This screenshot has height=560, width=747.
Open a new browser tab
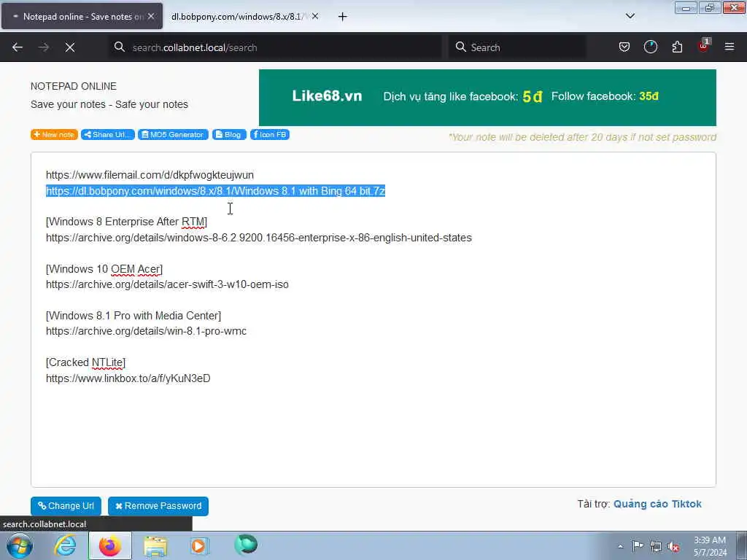pos(342,17)
